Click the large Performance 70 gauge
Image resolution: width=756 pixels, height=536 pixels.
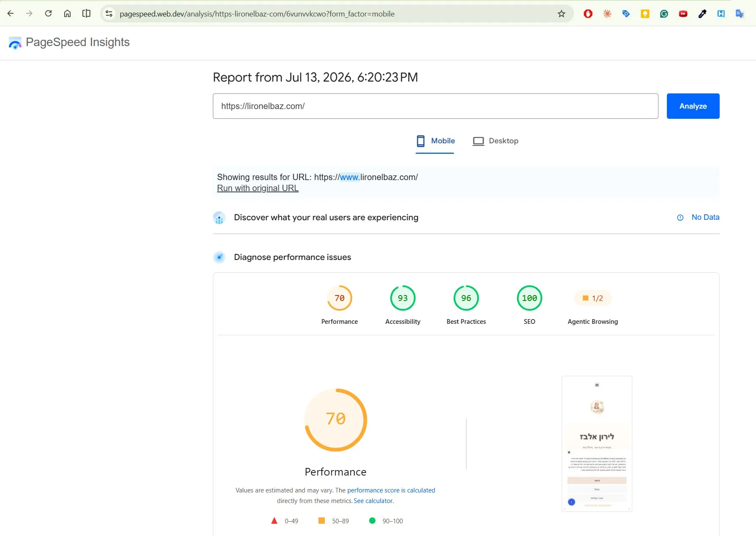point(336,420)
